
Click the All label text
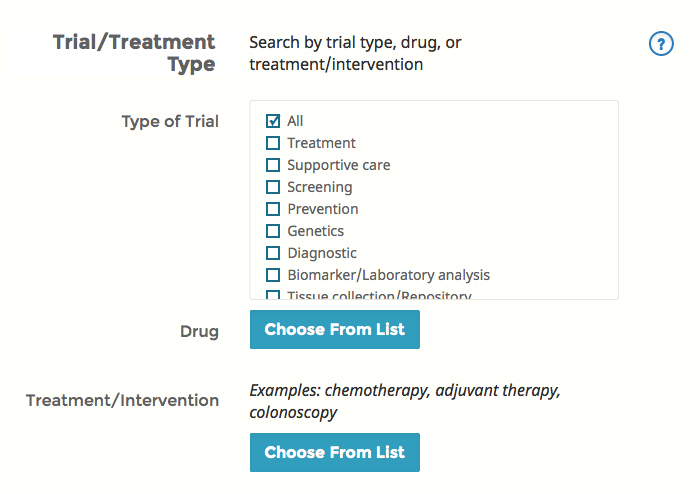tap(295, 121)
